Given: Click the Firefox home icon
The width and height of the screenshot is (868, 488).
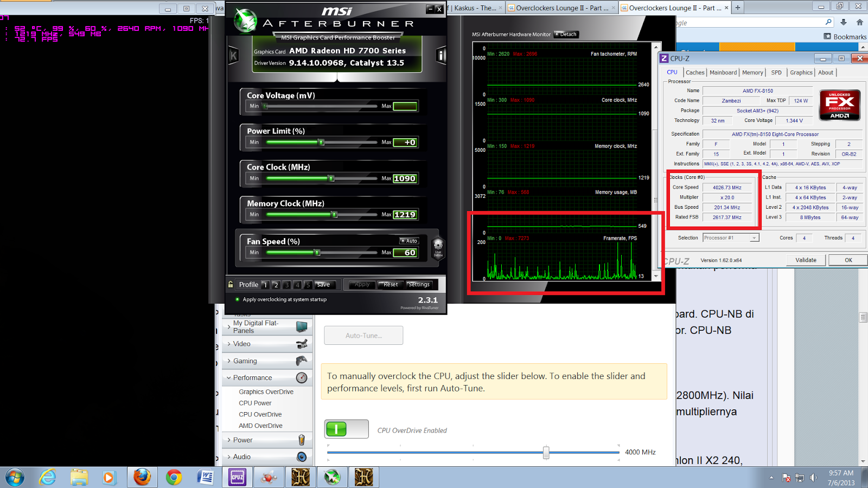Looking at the screenshot, I should [860, 22].
